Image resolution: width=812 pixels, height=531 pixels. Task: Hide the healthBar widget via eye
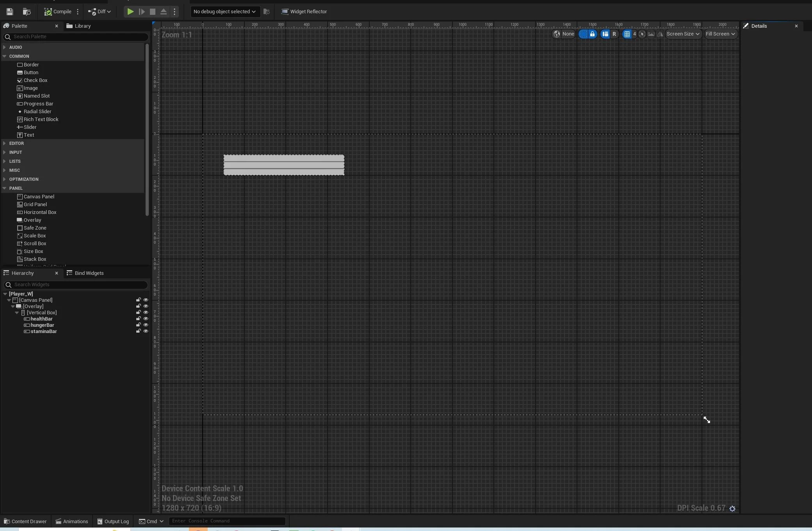[x=146, y=319]
